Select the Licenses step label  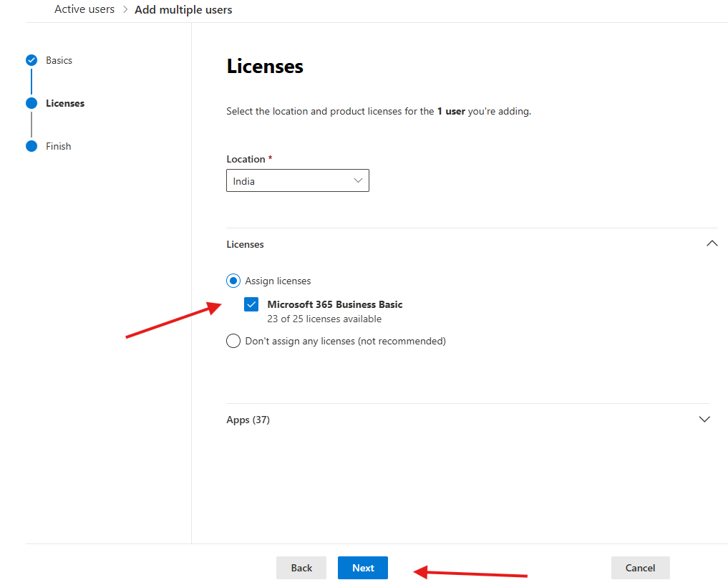pyautogui.click(x=65, y=103)
